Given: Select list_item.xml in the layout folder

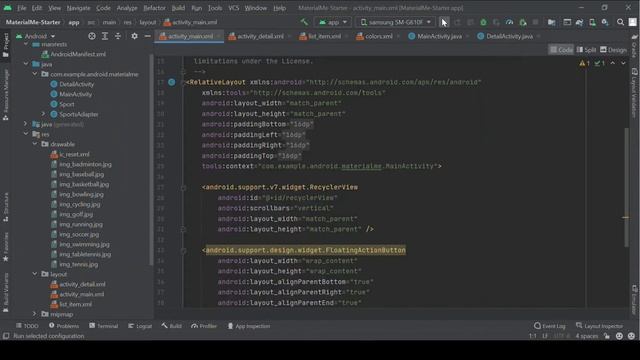Looking at the screenshot, I should [x=75, y=304].
